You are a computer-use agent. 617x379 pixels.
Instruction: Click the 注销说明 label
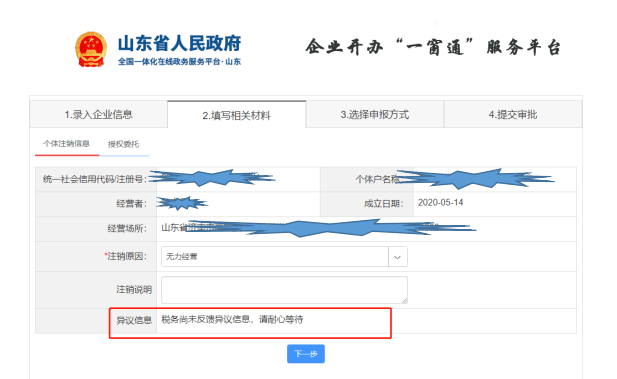click(x=134, y=290)
